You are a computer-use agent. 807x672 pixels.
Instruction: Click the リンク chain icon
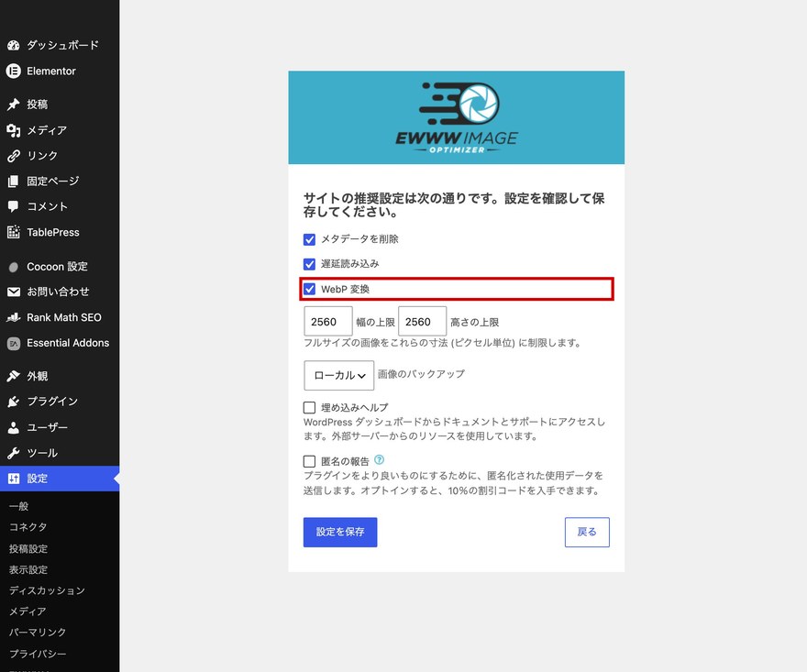point(14,155)
